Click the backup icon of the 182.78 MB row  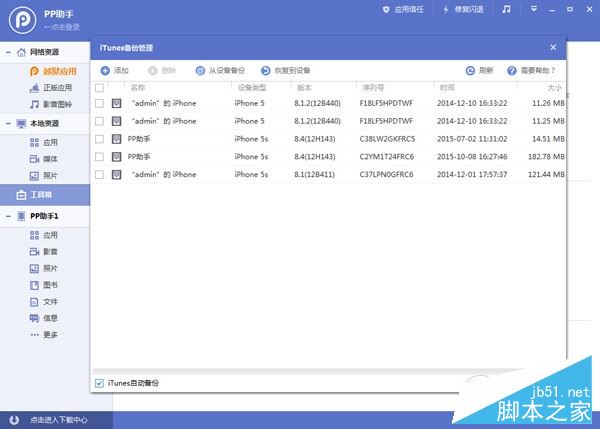tap(116, 157)
